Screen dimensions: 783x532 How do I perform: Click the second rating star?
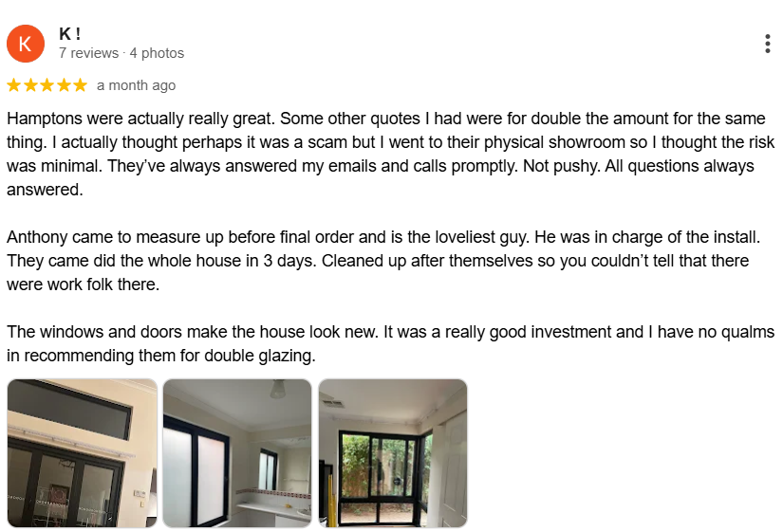pyautogui.click(x=31, y=85)
